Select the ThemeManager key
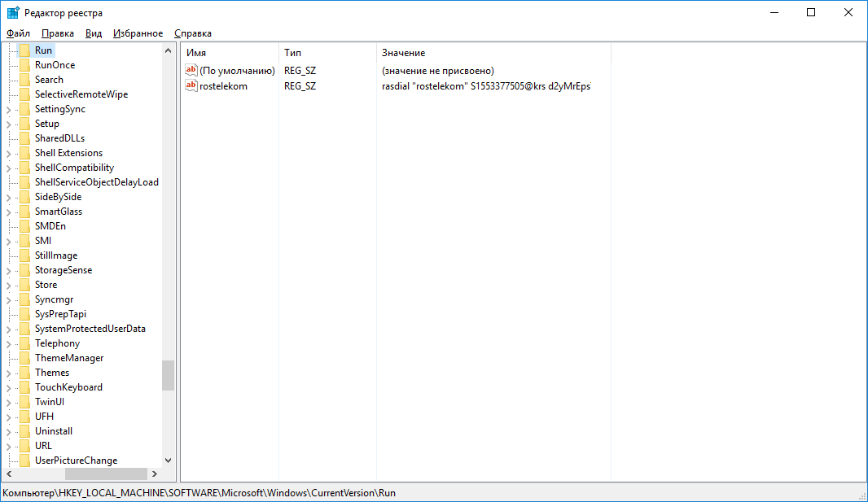868x502 pixels. click(69, 358)
